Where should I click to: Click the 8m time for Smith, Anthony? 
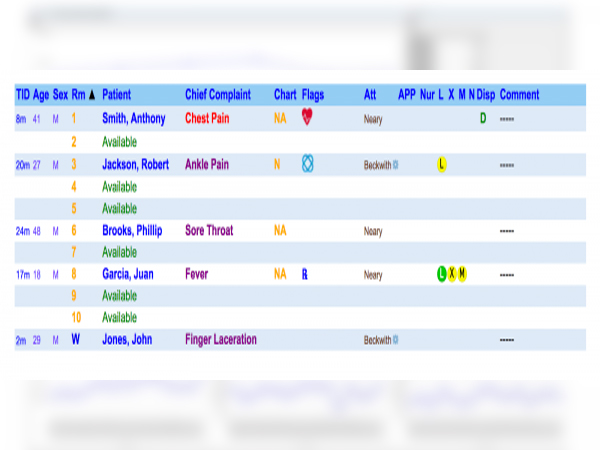tap(21, 119)
